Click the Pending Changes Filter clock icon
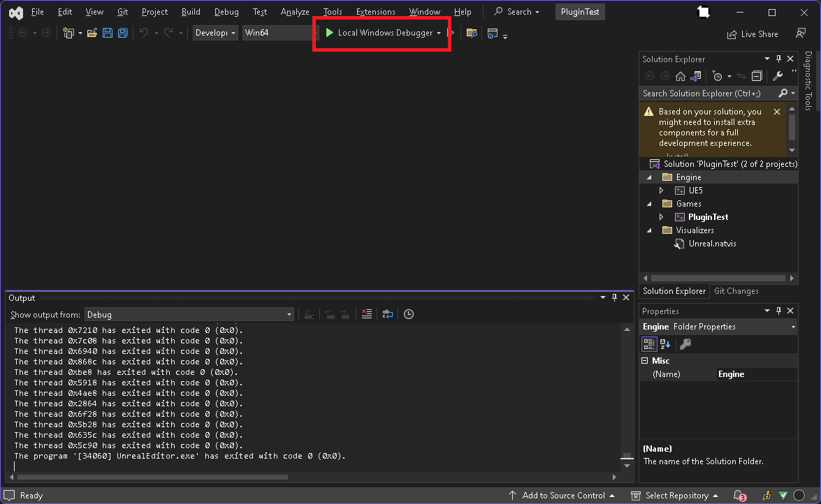Image resolution: width=821 pixels, height=504 pixels. coord(718,76)
